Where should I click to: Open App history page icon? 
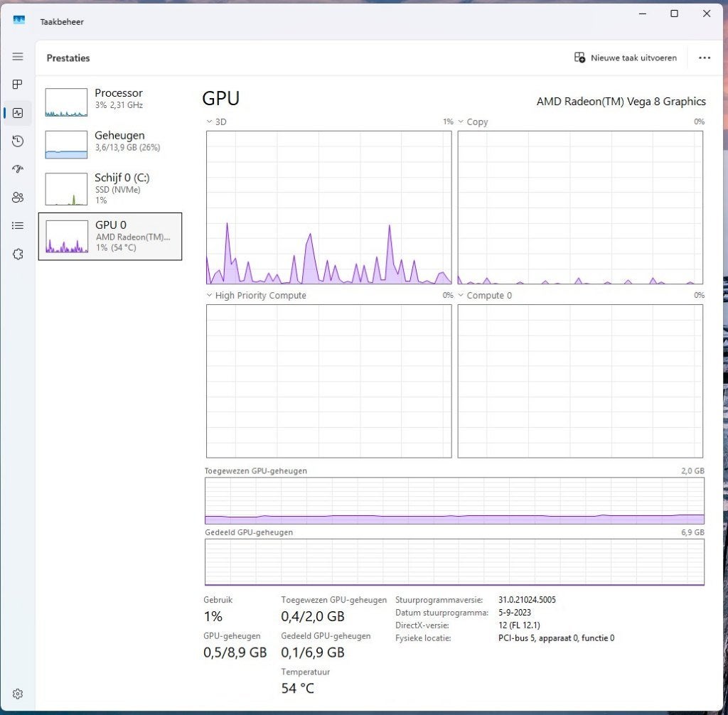coord(18,141)
